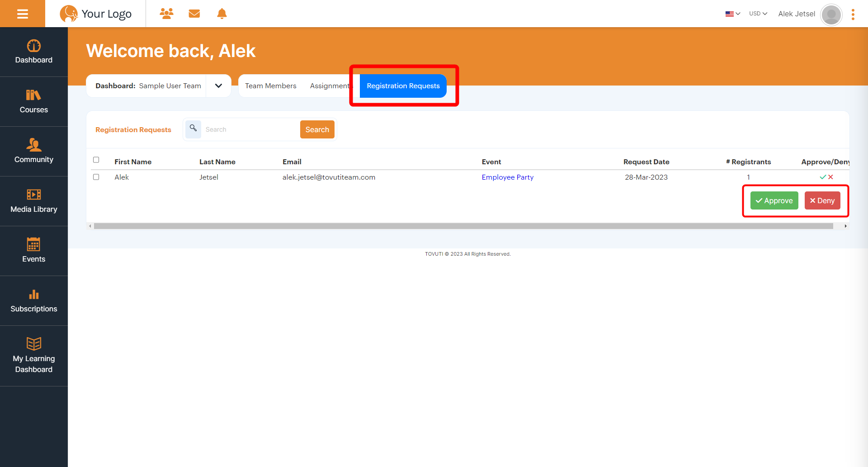Click the TOVUTI copyright footer text

468,254
